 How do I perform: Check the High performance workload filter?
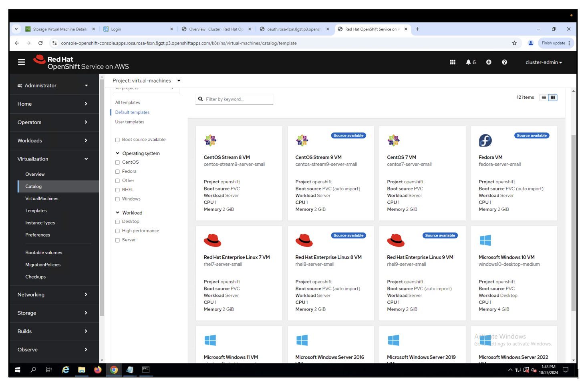[117, 231]
